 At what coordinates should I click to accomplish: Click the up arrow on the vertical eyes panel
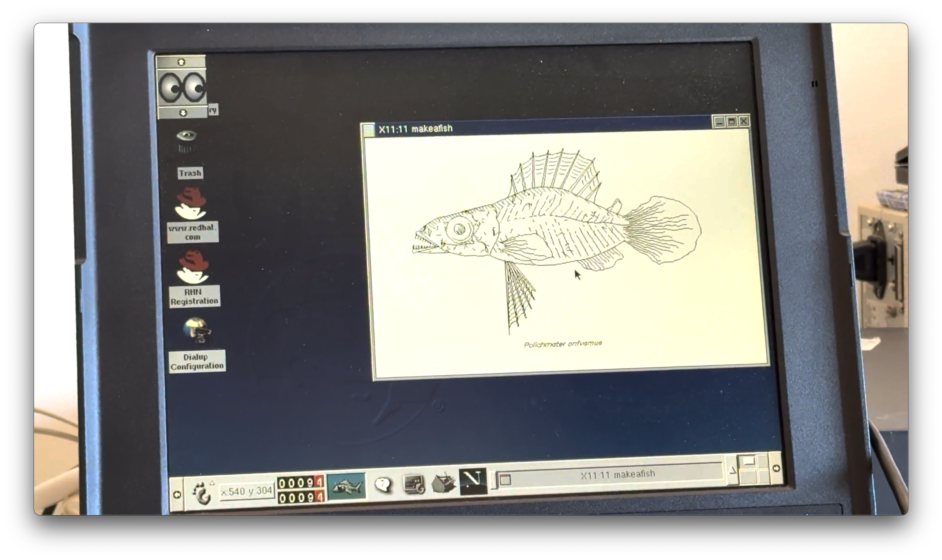(x=181, y=62)
